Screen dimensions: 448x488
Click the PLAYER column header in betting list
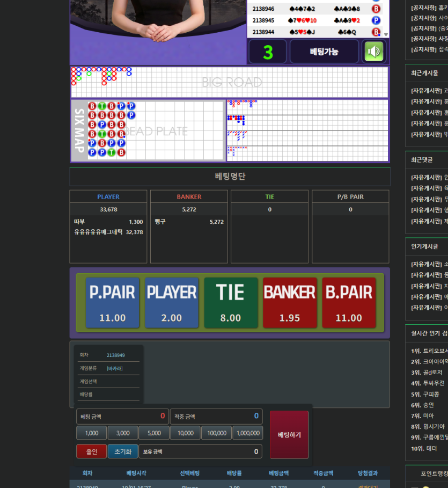coord(108,196)
